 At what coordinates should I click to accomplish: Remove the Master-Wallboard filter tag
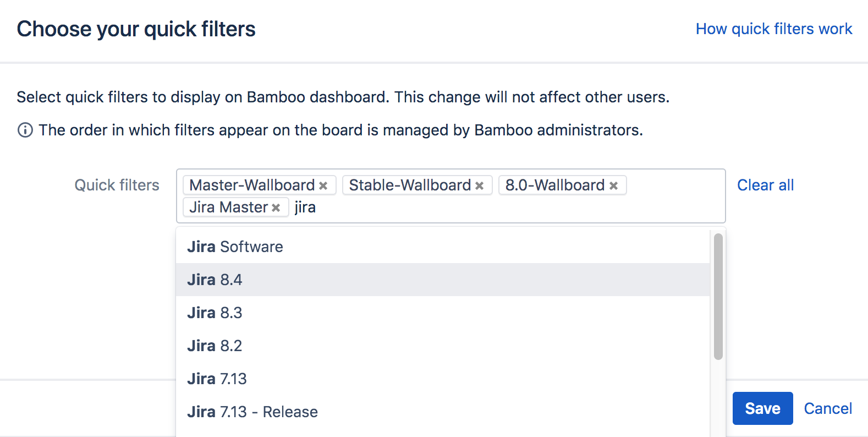(x=324, y=185)
